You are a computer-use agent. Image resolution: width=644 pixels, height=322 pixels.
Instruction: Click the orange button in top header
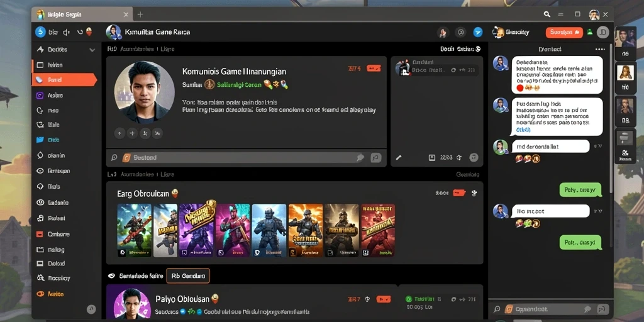point(564,32)
